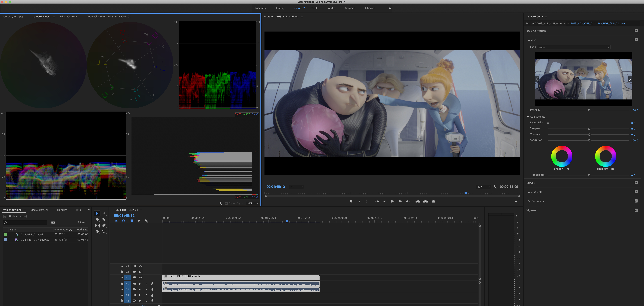This screenshot has height=306, width=644.
Task: Open the Graphics workspace
Action: click(x=350, y=8)
